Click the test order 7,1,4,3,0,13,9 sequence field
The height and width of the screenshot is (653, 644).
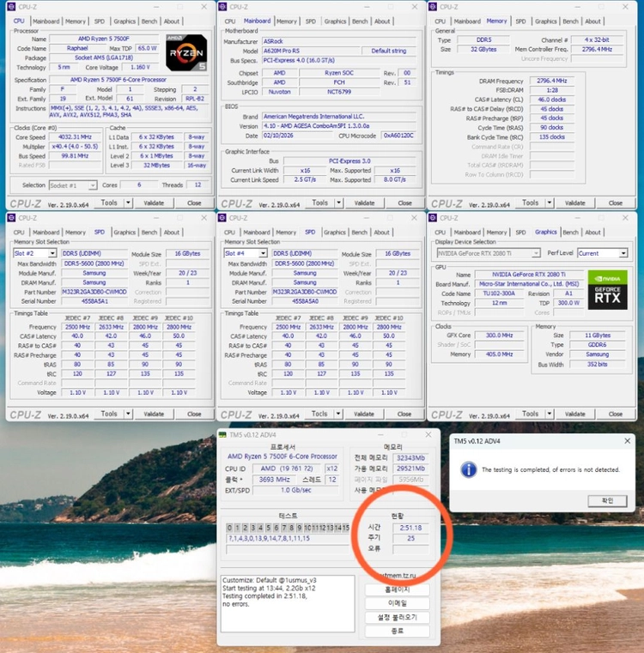pyautogui.click(x=288, y=539)
